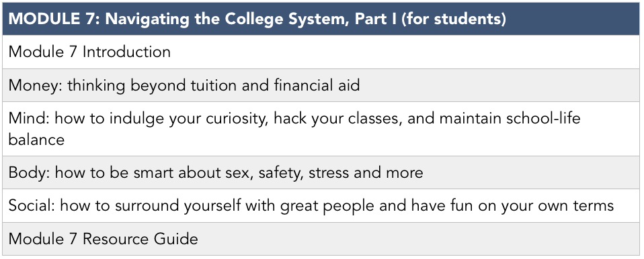Choose the Body: sex, safety, stress lesson

pos(321,172)
